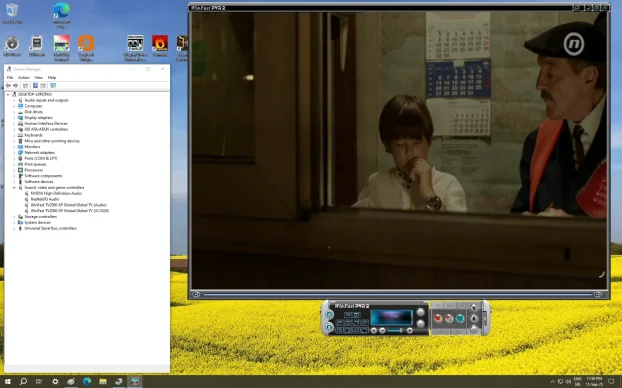Viewport: 622px width, 388px height.
Task: Click the channel down silver knob
Action: [420, 324]
